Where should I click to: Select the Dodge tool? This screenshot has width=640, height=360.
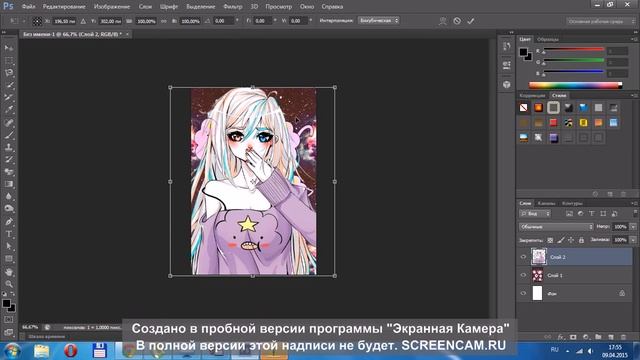9,209
